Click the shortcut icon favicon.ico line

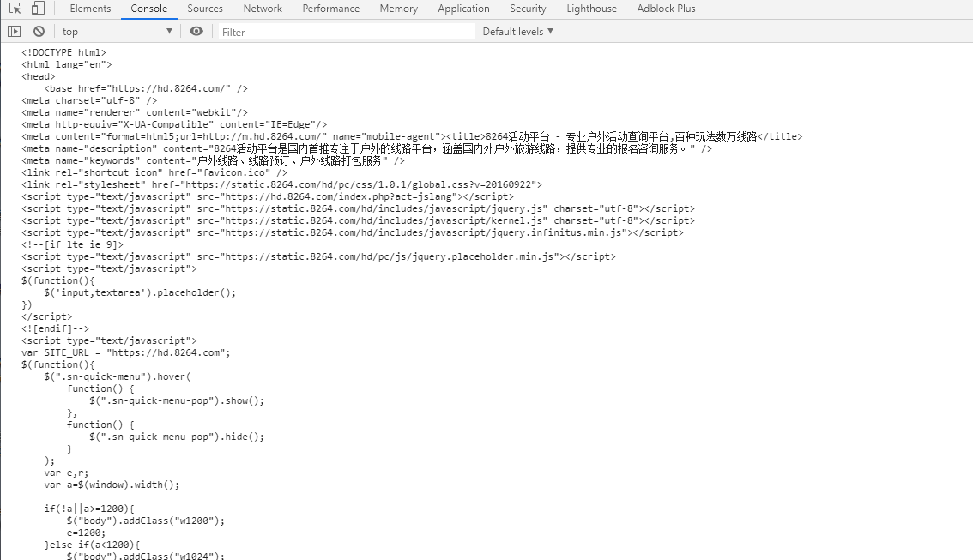[x=154, y=173]
